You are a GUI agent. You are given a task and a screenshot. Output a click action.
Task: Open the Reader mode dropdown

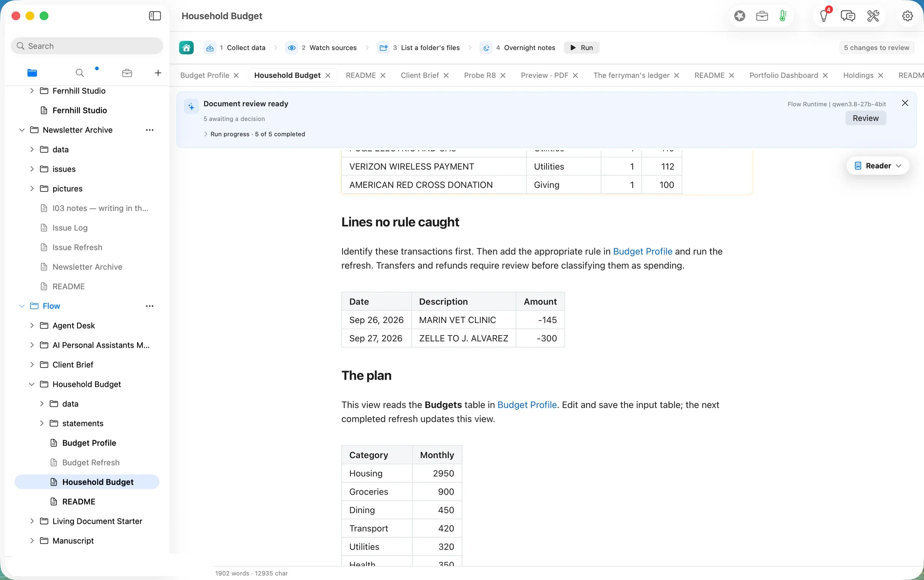coord(878,166)
